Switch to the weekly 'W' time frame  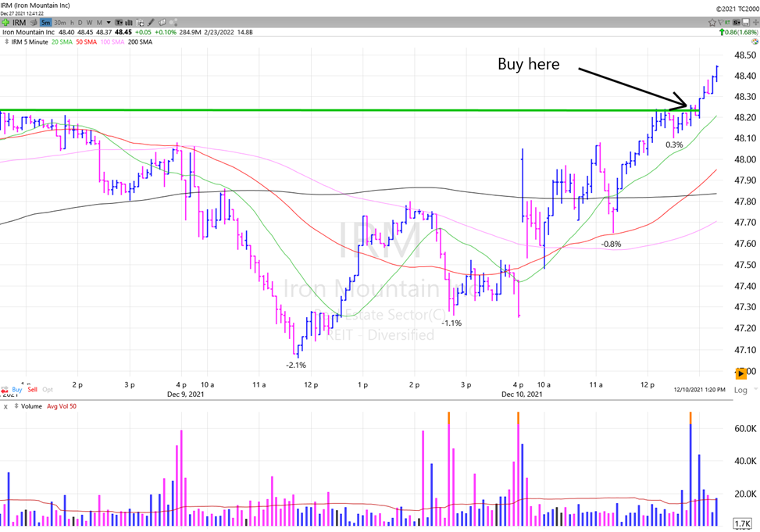(89, 23)
